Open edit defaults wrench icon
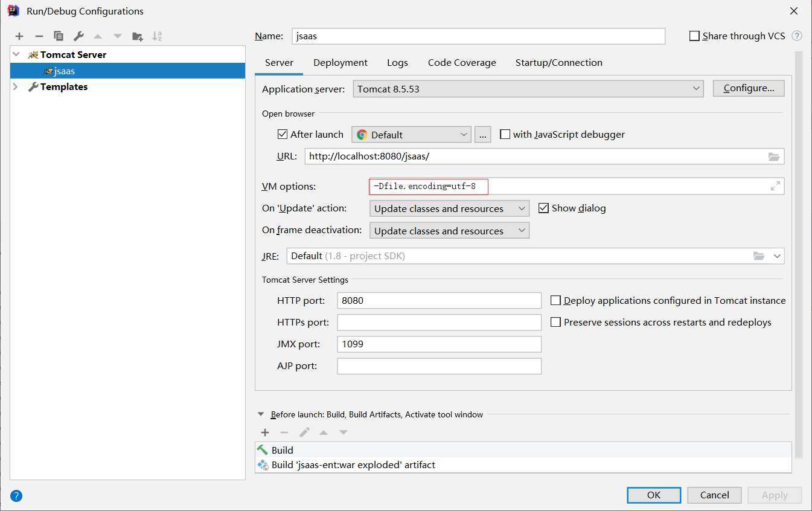Viewport: 812px width, 511px height. 78,36
